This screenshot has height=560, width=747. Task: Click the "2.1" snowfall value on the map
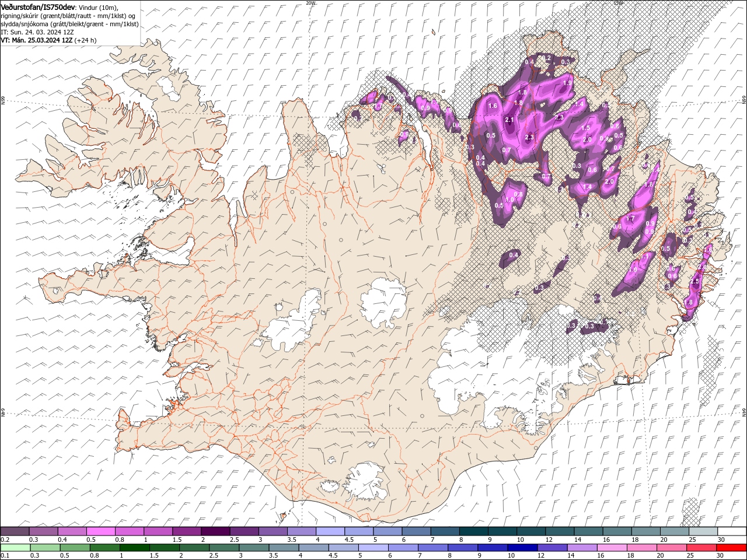pos(509,120)
